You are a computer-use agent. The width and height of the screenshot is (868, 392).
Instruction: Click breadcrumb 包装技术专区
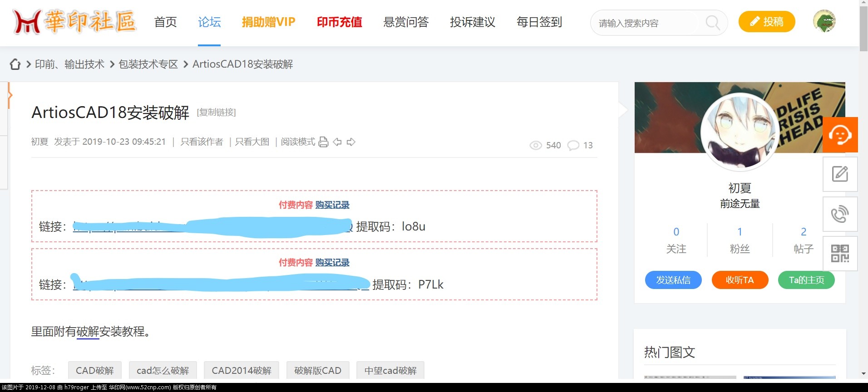(x=148, y=64)
